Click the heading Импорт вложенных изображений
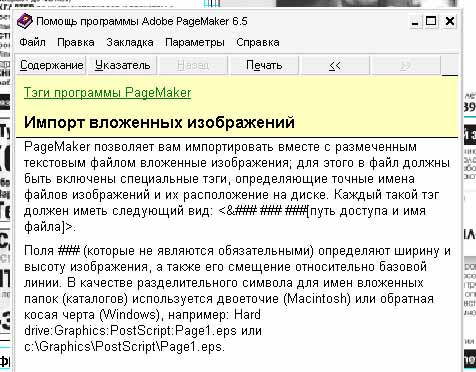Viewport: 476px width, 372px height. pos(159,122)
